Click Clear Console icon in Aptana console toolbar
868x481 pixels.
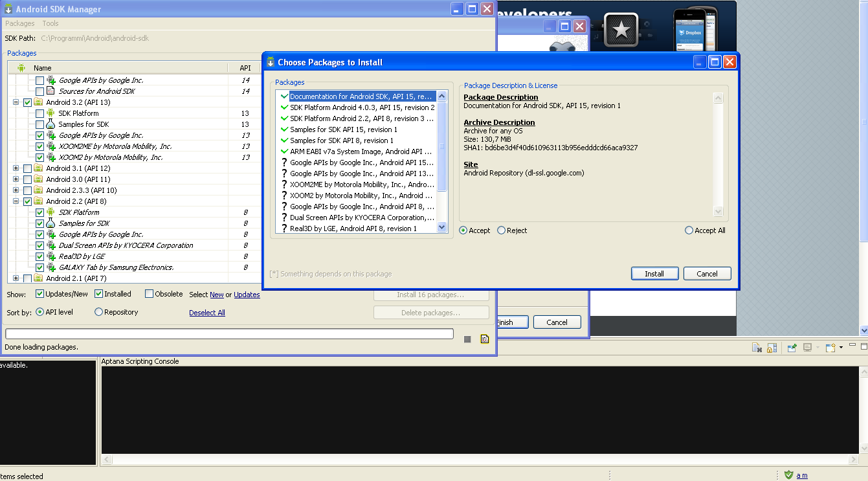757,348
